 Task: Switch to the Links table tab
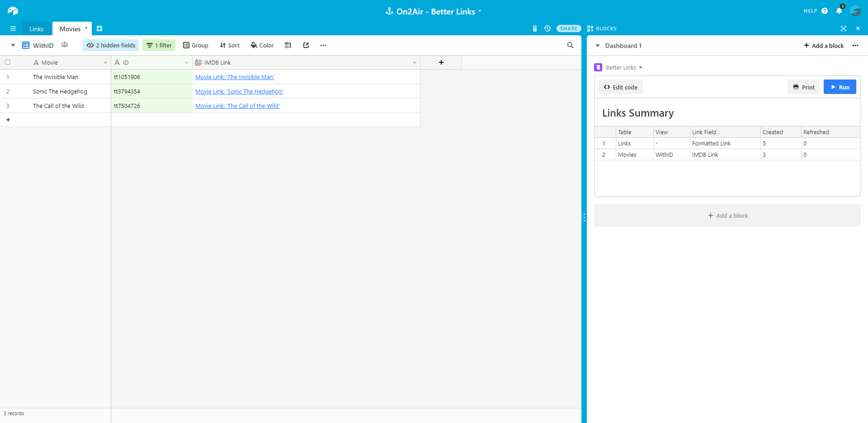pyautogui.click(x=37, y=29)
